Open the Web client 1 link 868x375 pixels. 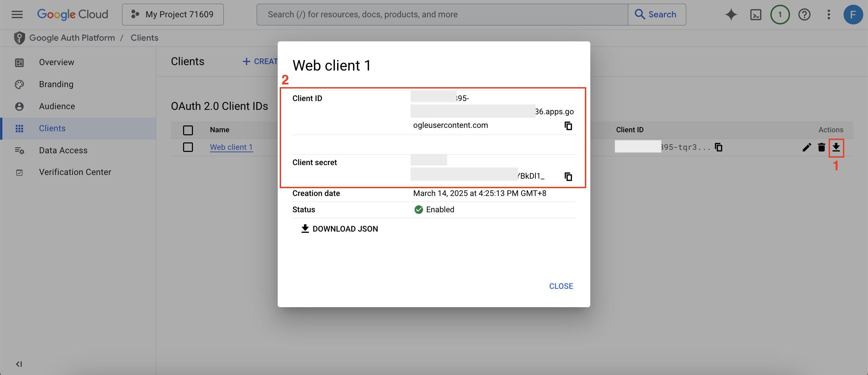[x=231, y=147]
